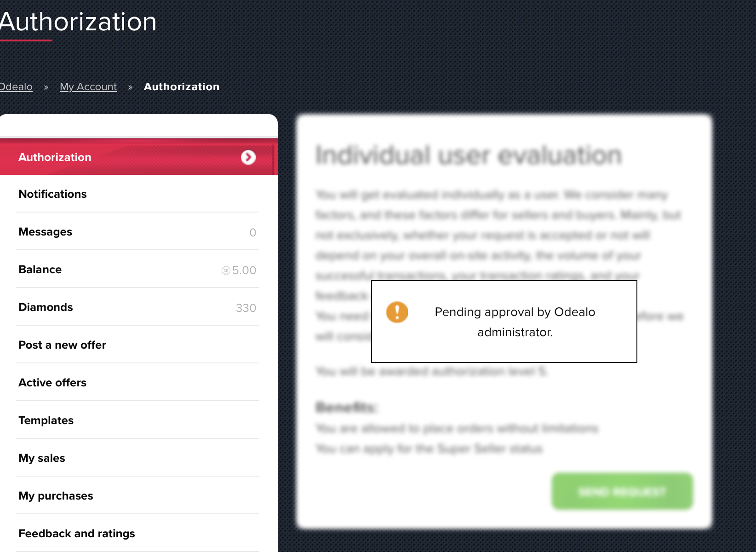Open Feedback and ratings
This screenshot has height=552, width=756.
coord(137,534)
